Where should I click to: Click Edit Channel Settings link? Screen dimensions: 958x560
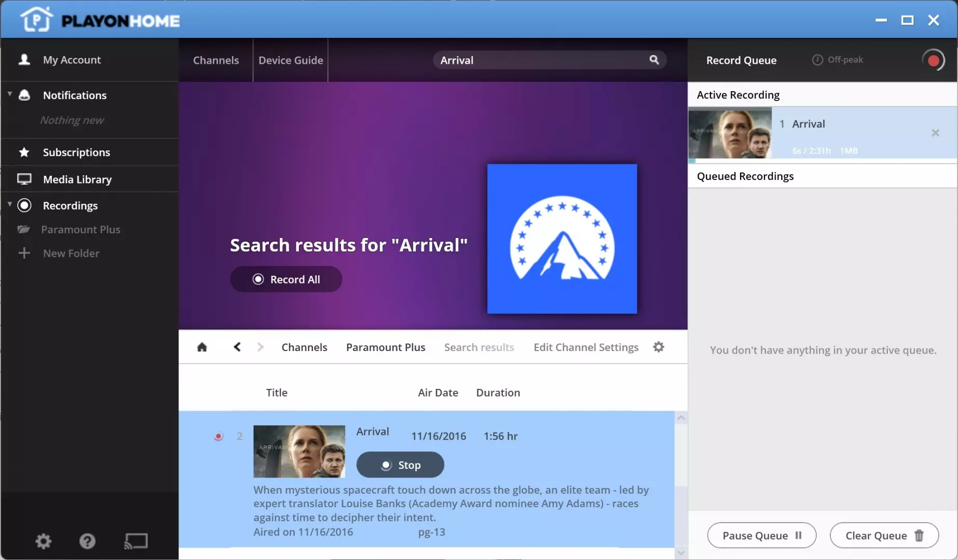[586, 347]
